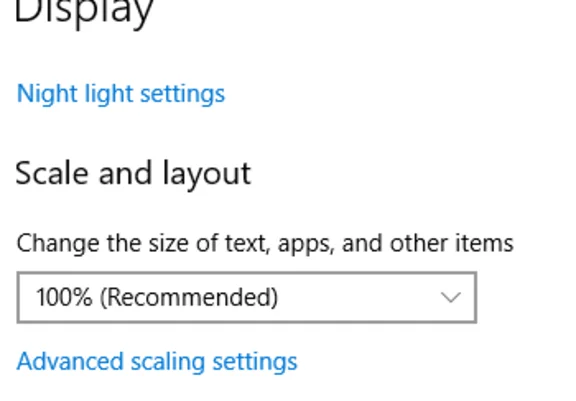The image size is (576, 401).
Task: Follow the blue Night light link
Action: [x=120, y=94]
